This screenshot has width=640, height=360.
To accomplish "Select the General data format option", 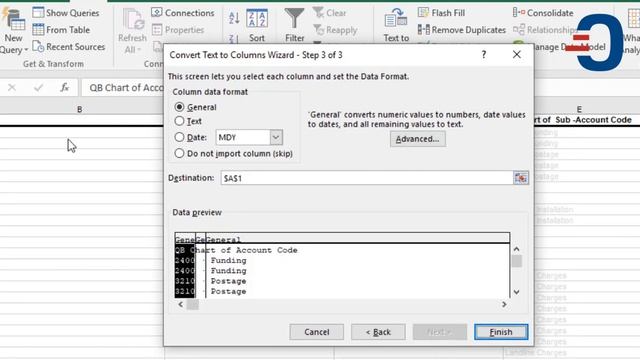I will click(196, 107).
